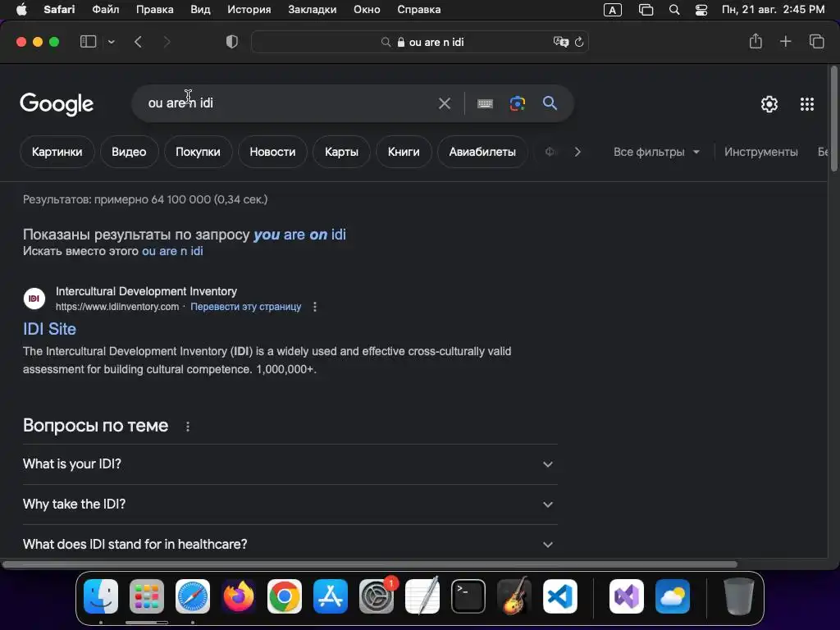Expand the tab group dropdown arrow
This screenshot has height=630, width=840.
click(112, 42)
